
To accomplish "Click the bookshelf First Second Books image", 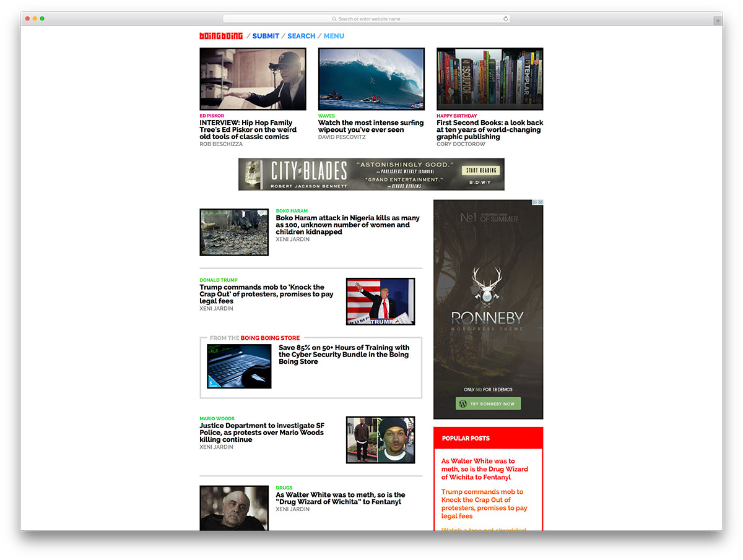I will pos(490,79).
